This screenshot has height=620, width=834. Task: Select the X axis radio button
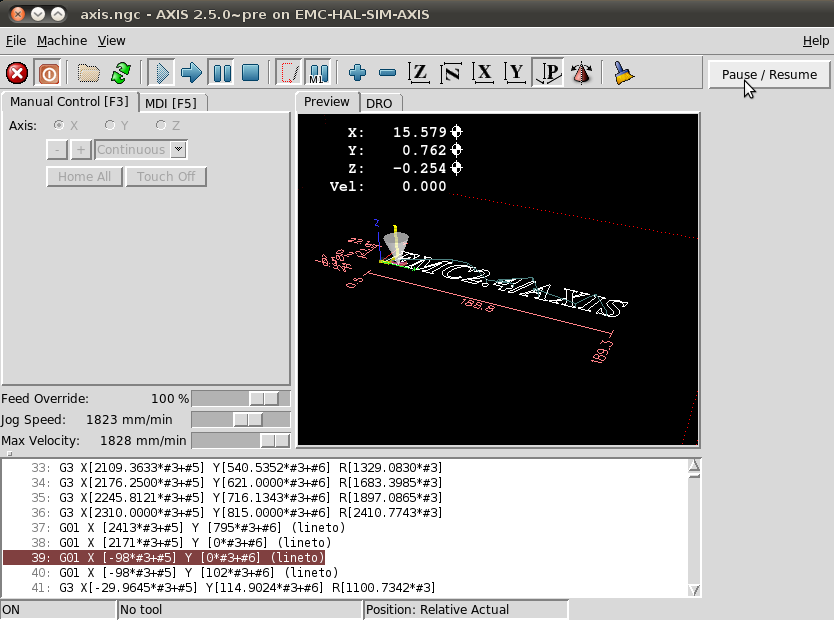tap(59, 125)
